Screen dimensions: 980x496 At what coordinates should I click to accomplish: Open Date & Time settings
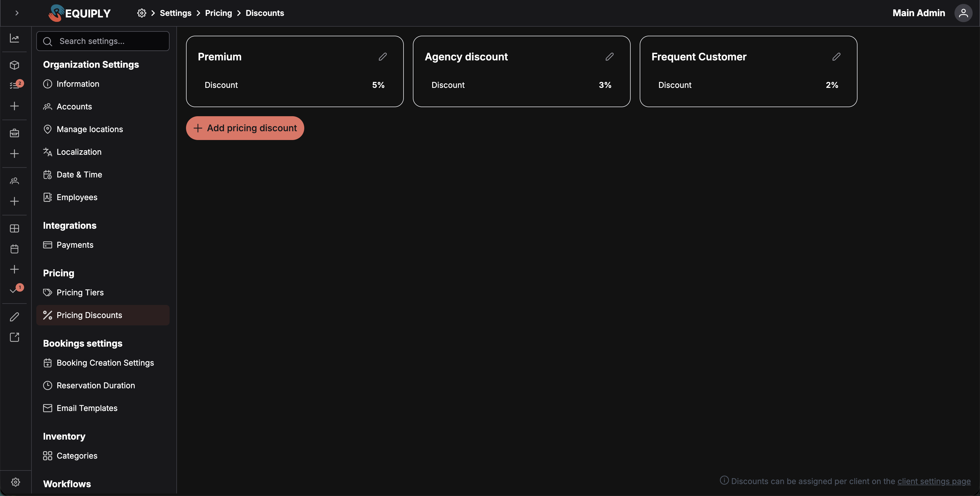click(x=103, y=175)
